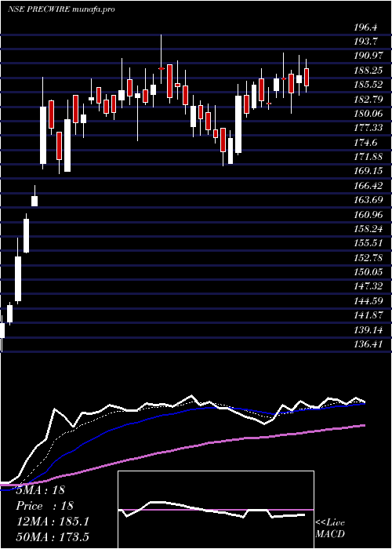This screenshot has height=549, width=392.
Task: Select the 174.6 price label
Action: point(365,142)
